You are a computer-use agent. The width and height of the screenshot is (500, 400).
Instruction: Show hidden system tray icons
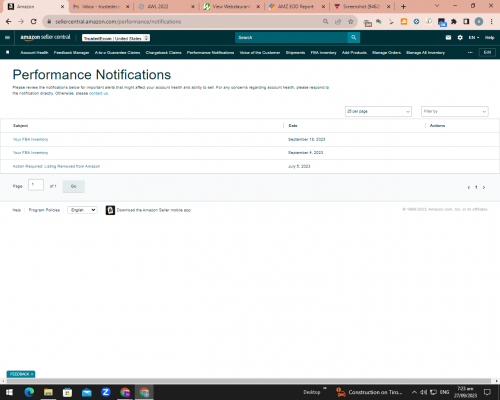[414, 392]
